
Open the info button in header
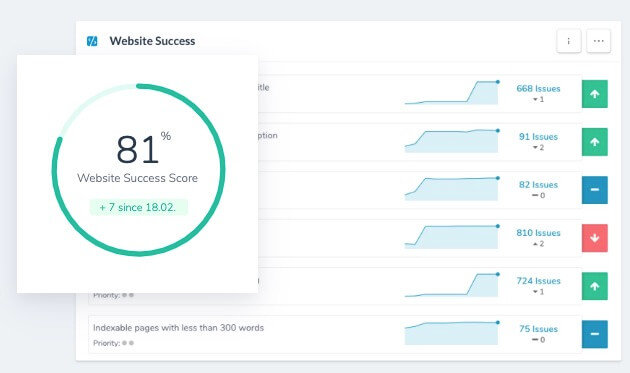tap(569, 41)
